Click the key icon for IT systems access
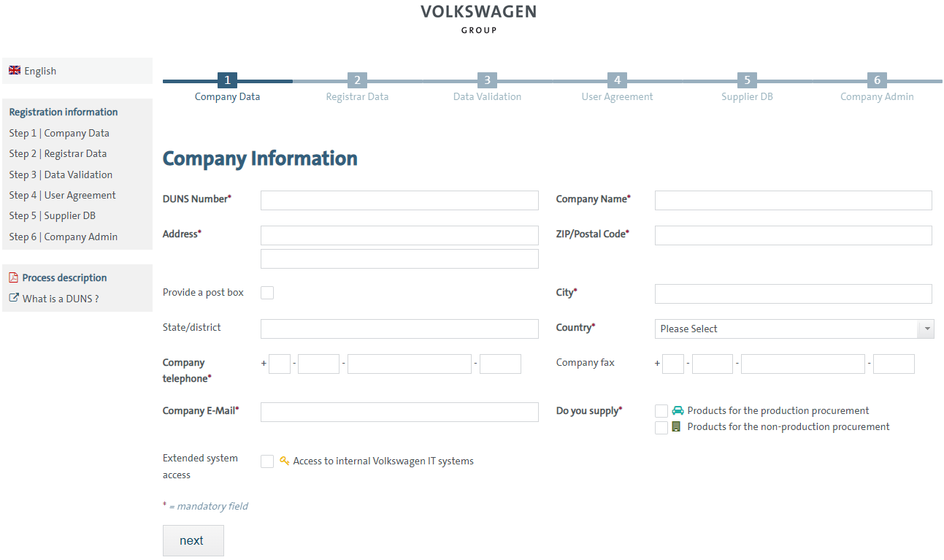This screenshot has width=944, height=560. 284,461
